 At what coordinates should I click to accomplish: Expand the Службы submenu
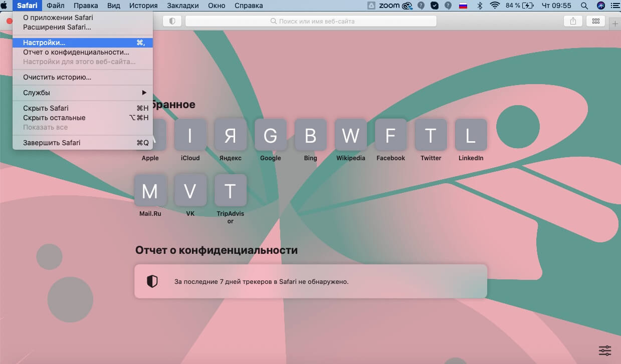click(83, 93)
